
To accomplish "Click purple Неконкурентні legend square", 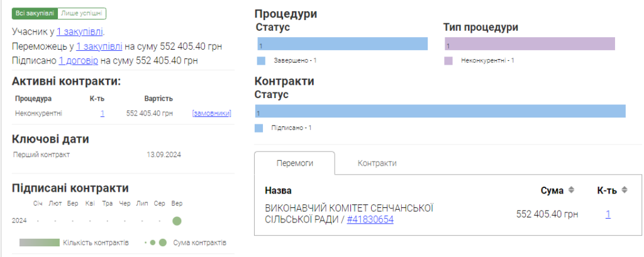I will [x=448, y=61].
